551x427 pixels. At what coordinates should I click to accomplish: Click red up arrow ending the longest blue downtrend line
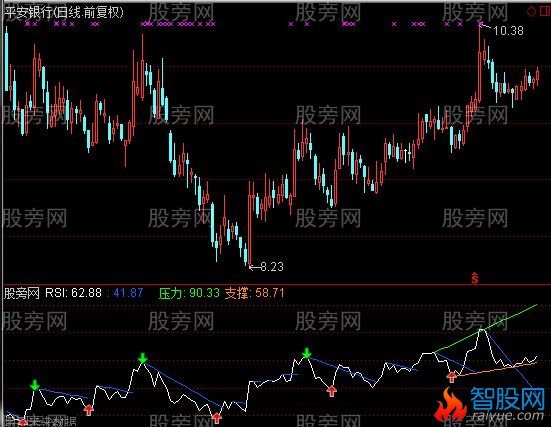coord(216,417)
